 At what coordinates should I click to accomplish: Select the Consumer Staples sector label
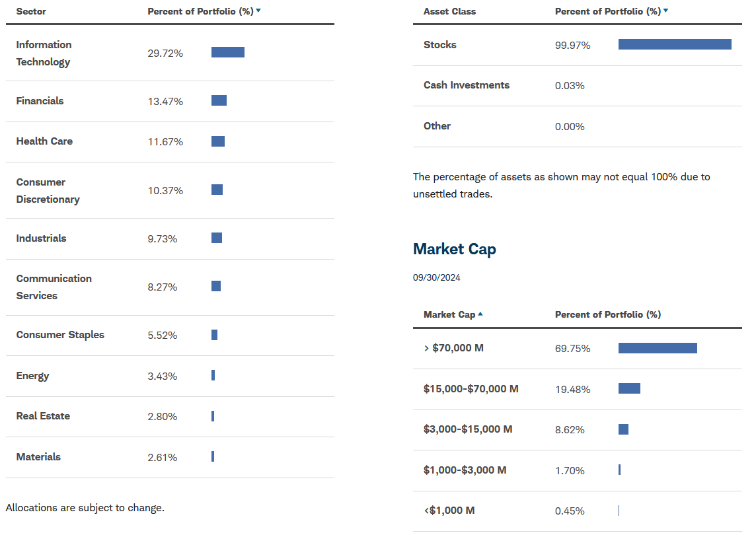coord(59,334)
